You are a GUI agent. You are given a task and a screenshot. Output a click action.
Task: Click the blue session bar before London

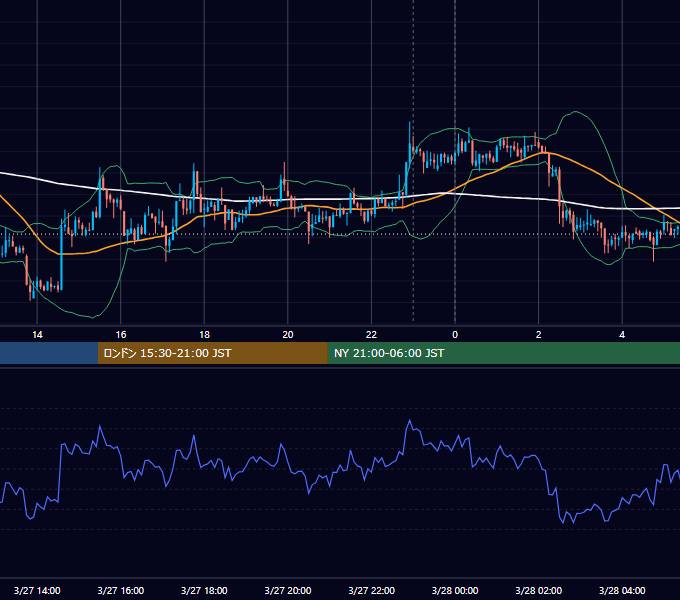pyautogui.click(x=49, y=353)
